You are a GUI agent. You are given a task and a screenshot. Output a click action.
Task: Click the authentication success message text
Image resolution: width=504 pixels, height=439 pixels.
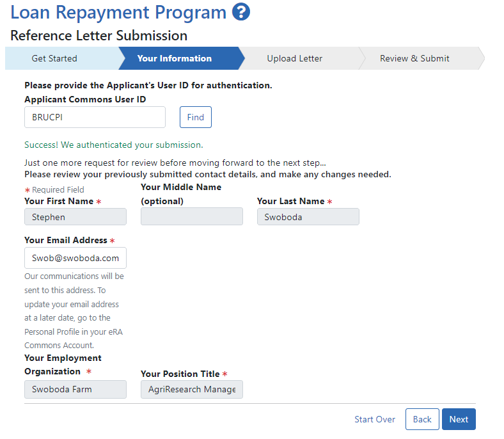[x=113, y=145]
